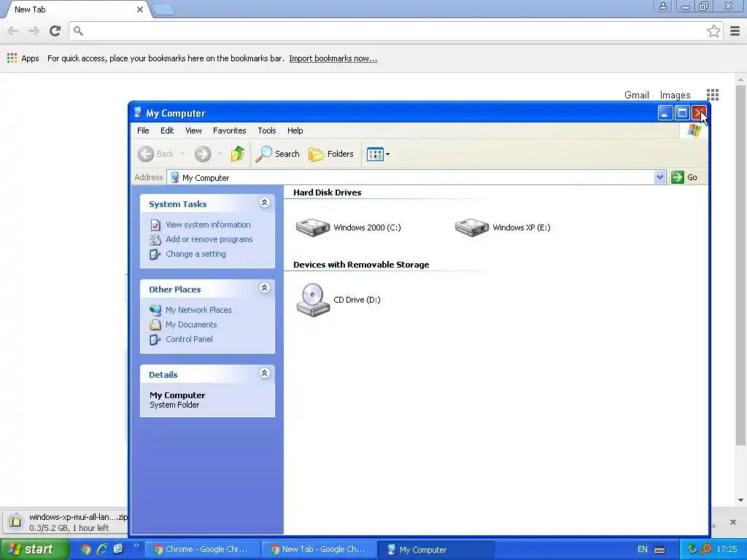The image size is (747, 560).
Task: Open the Views button menu
Action: 378,154
